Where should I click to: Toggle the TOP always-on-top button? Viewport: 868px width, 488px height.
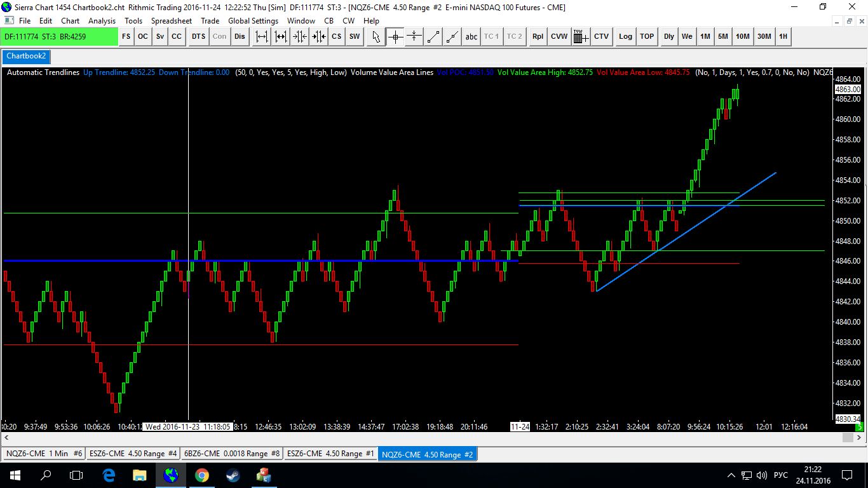[x=647, y=37]
